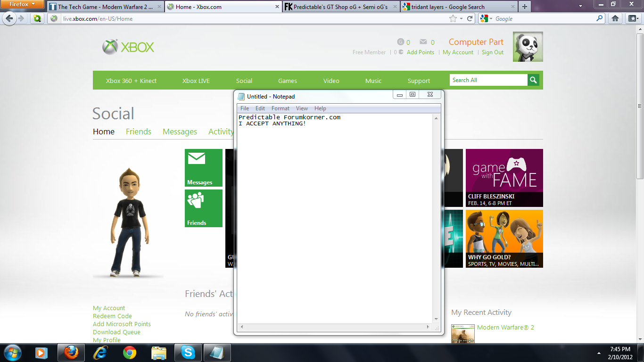644x362 pixels.
Task: Open the green Friends tile
Action: 204,208
